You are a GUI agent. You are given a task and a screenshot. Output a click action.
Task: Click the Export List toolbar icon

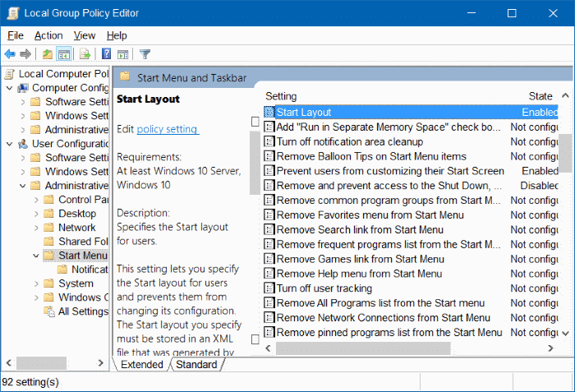pos(85,54)
